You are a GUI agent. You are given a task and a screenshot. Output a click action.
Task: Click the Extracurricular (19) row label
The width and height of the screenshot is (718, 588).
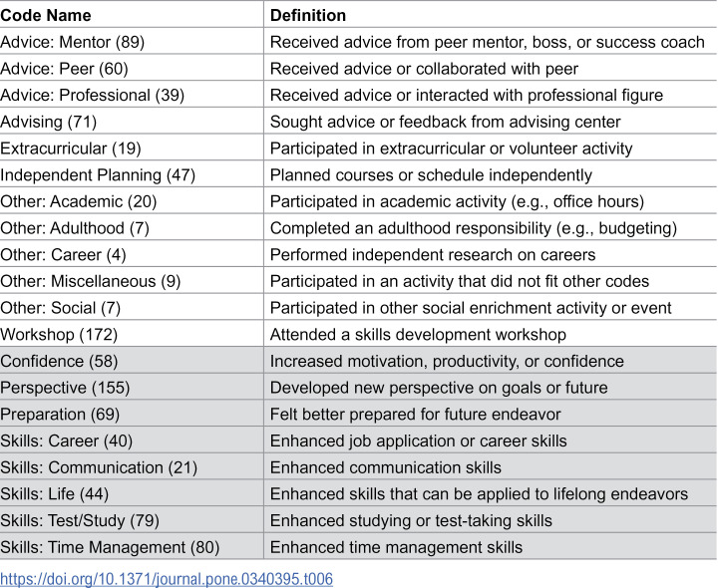(x=71, y=147)
